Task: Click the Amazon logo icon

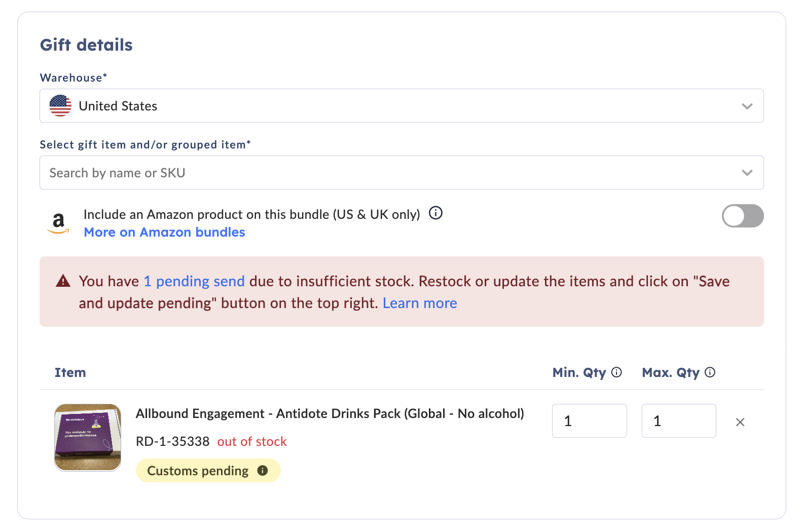Action: point(58,223)
